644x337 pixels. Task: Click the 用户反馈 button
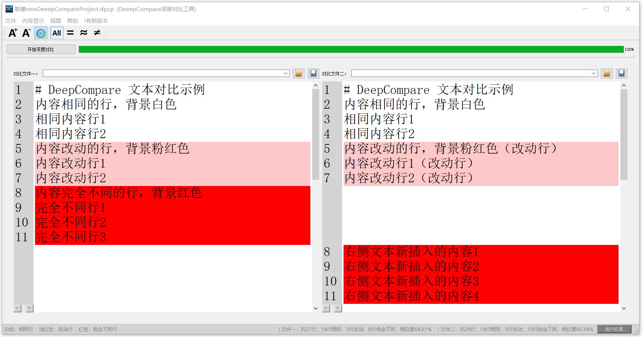click(614, 329)
